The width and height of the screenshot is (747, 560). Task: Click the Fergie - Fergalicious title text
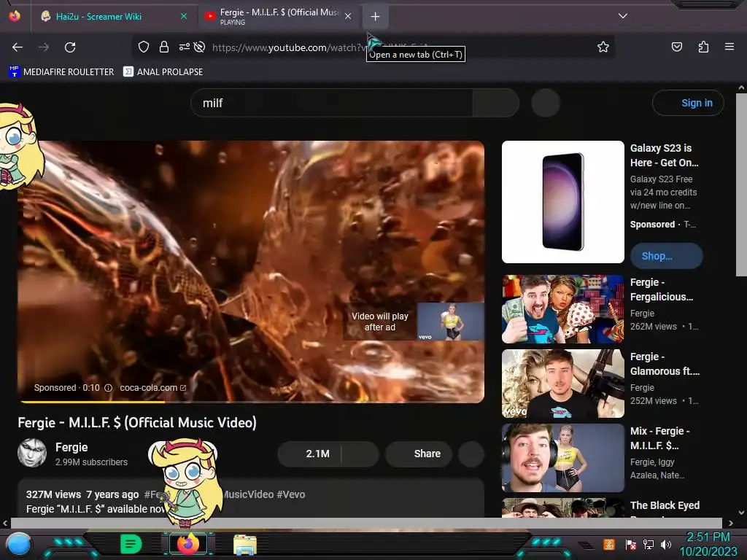pyautogui.click(x=661, y=289)
